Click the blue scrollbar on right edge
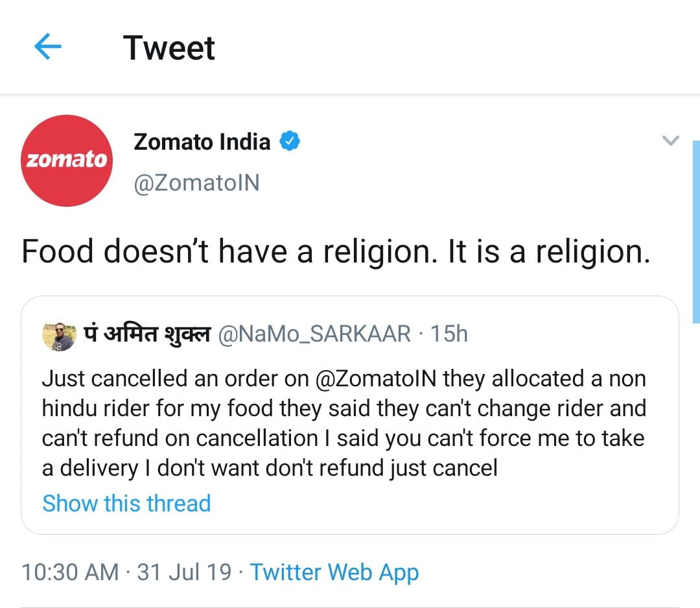Screen dimensions: 700x608 (x=696, y=231)
